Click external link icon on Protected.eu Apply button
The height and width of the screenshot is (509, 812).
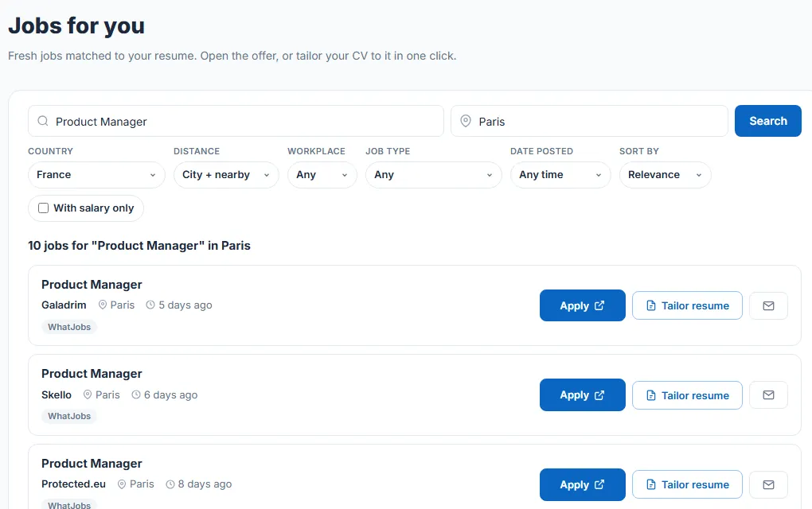tap(599, 484)
